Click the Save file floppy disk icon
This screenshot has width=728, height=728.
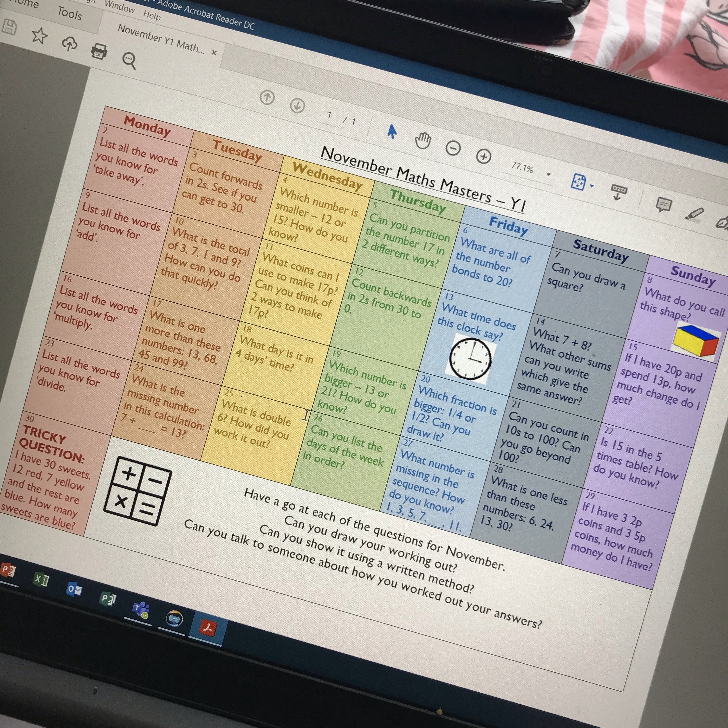(x=9, y=27)
